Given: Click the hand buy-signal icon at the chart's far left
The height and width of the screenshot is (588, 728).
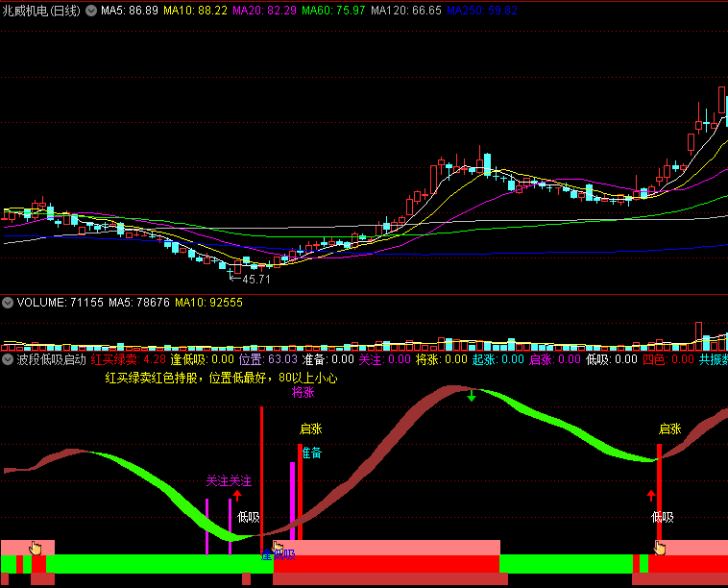Looking at the screenshot, I should [x=36, y=548].
